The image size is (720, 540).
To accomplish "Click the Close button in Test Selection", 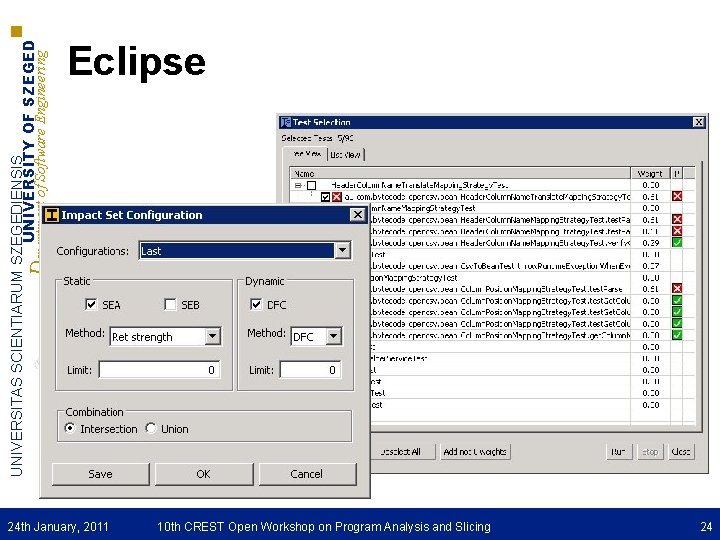I will coord(681,452).
